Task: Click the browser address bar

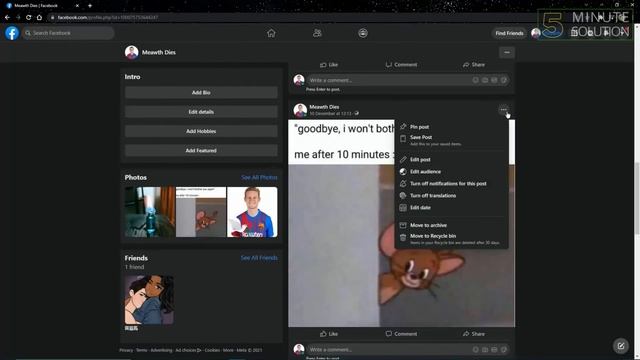Action: click(286, 18)
